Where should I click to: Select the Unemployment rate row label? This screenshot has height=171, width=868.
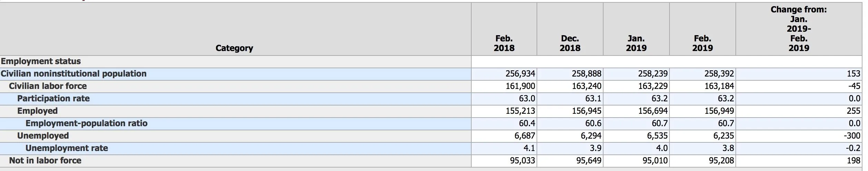67,148
